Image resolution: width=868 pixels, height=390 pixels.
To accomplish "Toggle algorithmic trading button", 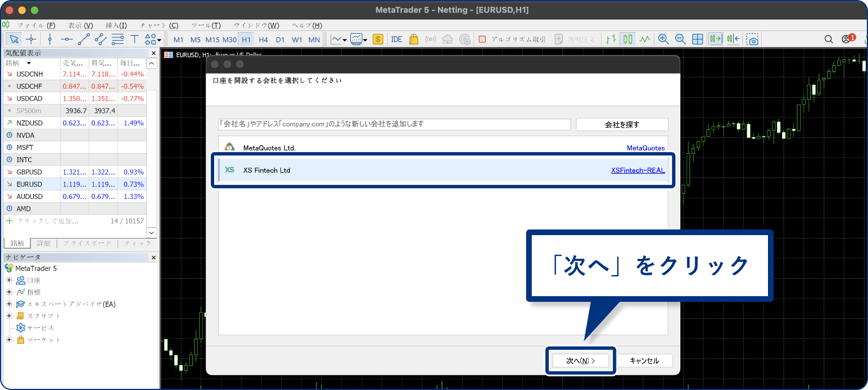I will 512,39.
